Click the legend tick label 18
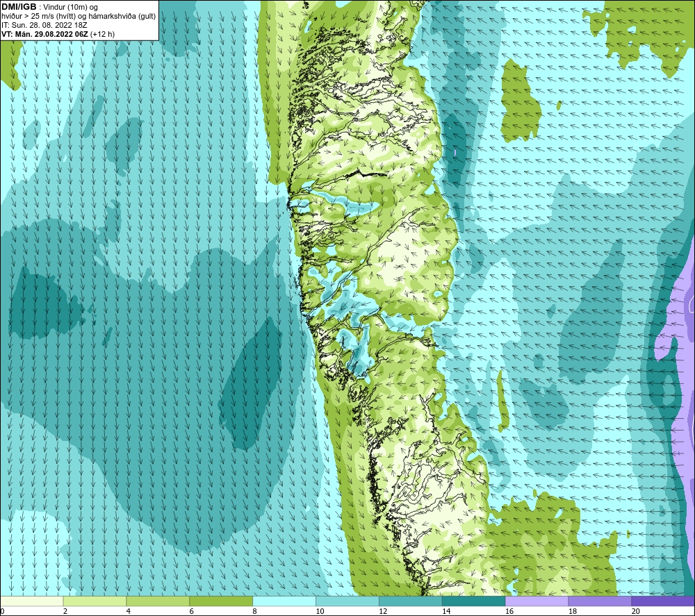Viewport: 695px width, 616px height. click(x=572, y=611)
